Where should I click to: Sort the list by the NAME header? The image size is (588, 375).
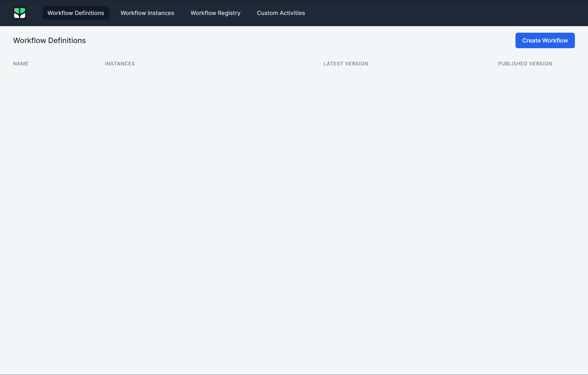click(x=21, y=64)
